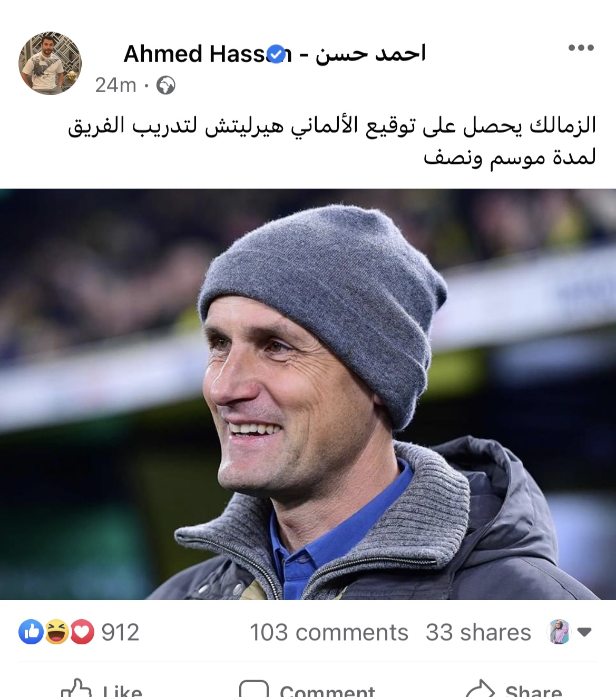This screenshot has width=616, height=697.
Task: Open the photo of man in beanie
Action: (x=308, y=394)
